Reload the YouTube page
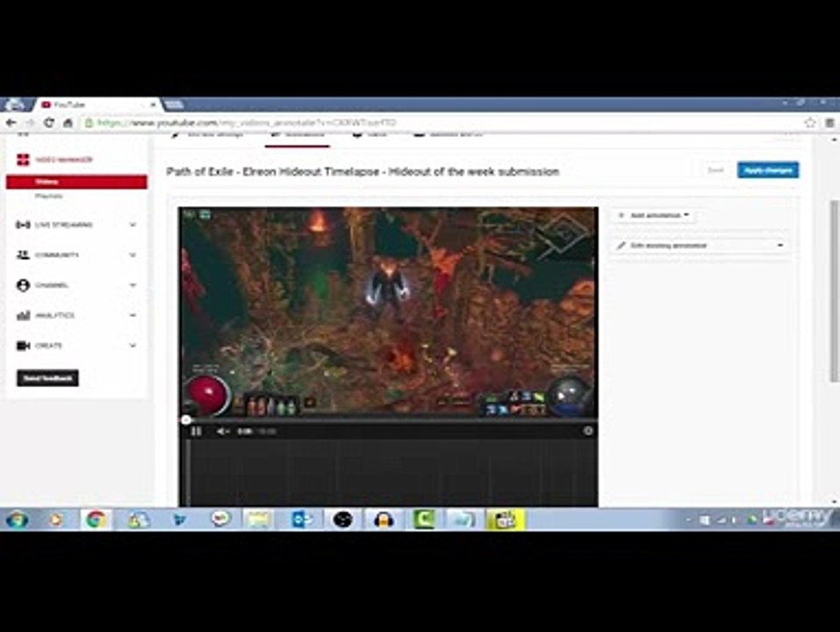The height and width of the screenshot is (632, 840). (x=49, y=123)
